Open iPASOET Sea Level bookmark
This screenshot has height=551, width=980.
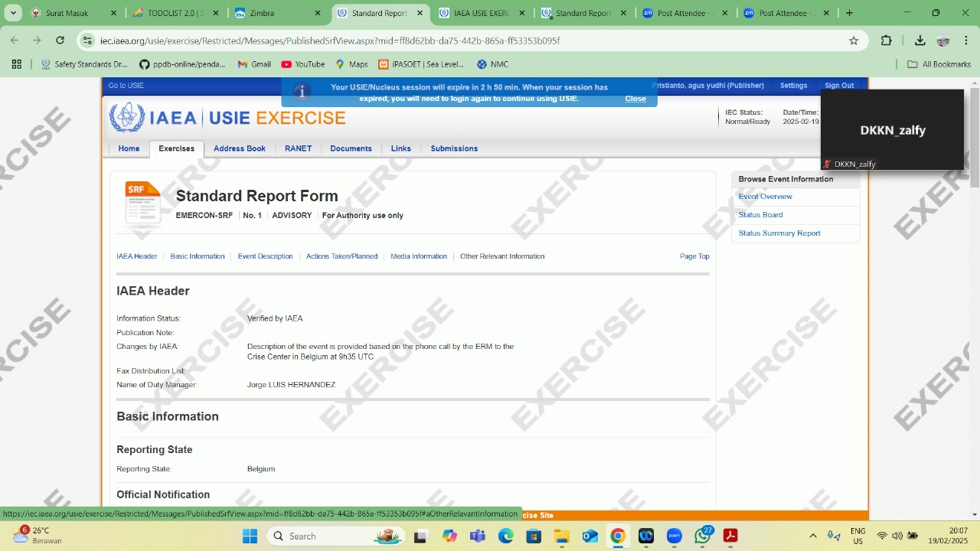pyautogui.click(x=421, y=64)
